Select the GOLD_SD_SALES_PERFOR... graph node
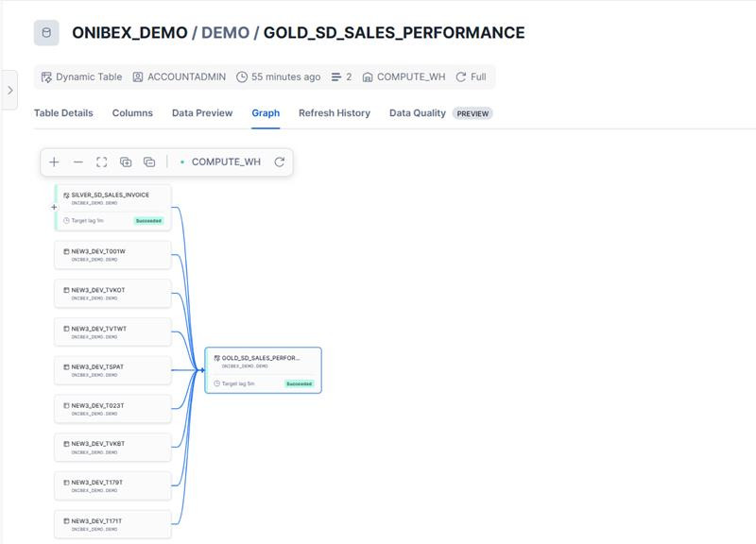 (264, 369)
